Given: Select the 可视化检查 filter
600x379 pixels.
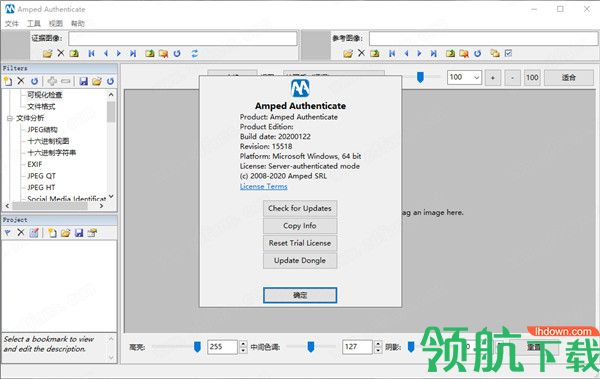Looking at the screenshot, I should pyautogui.click(x=44, y=95).
